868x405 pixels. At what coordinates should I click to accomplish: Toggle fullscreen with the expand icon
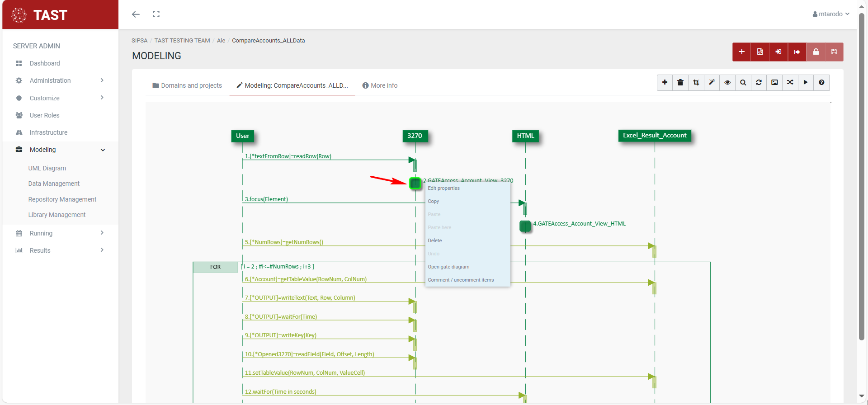[x=156, y=14]
